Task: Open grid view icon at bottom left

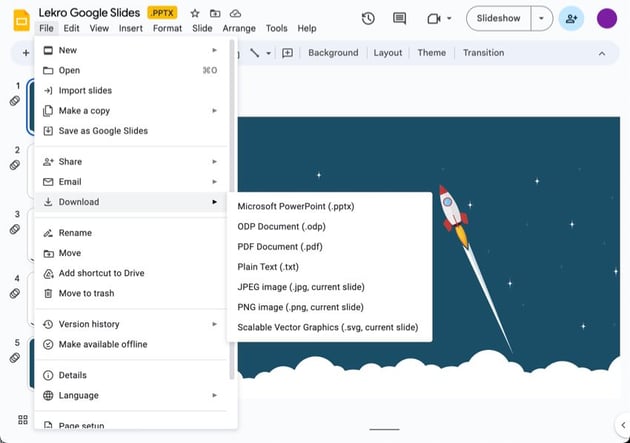Action: 21,420
